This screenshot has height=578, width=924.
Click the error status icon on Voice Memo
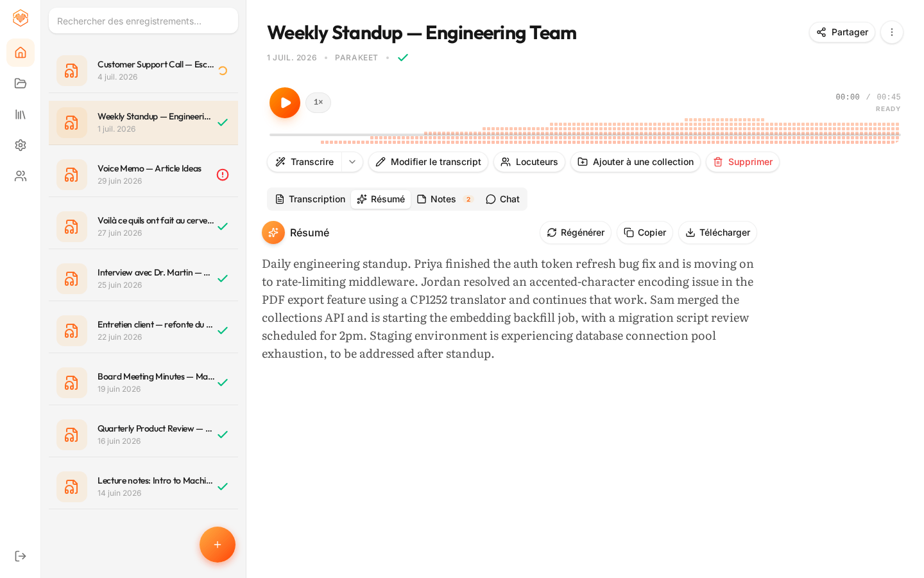[223, 175]
